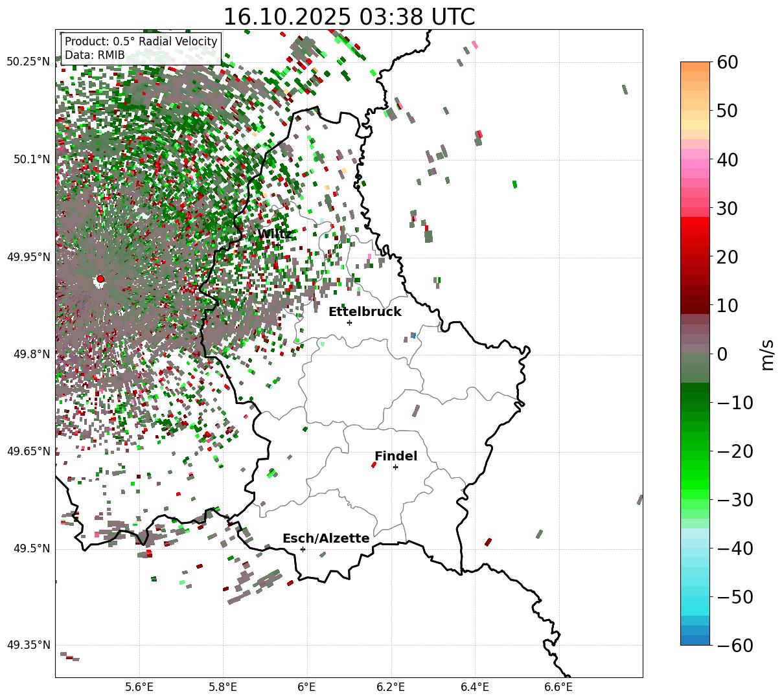Click the Findel cross marker
This screenshot has width=782, height=700.
pos(395,467)
